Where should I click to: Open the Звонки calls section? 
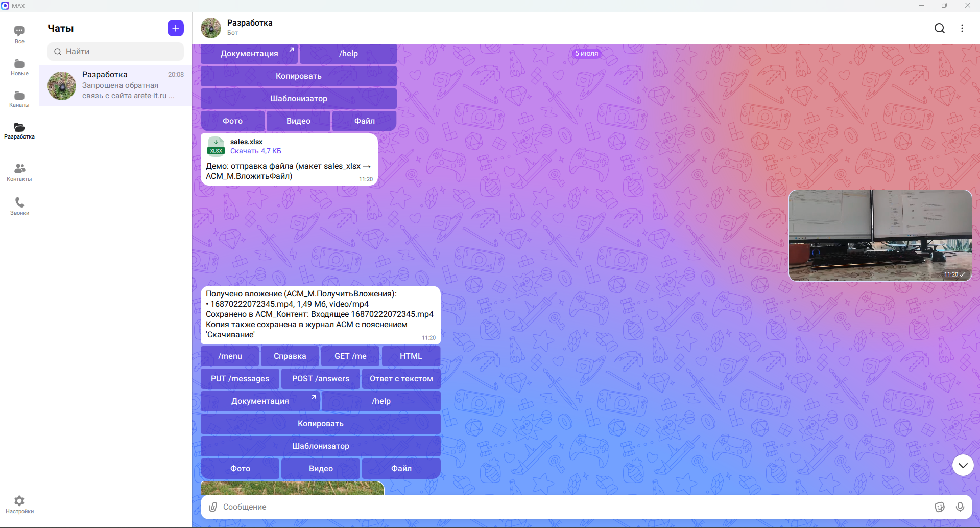(19, 206)
